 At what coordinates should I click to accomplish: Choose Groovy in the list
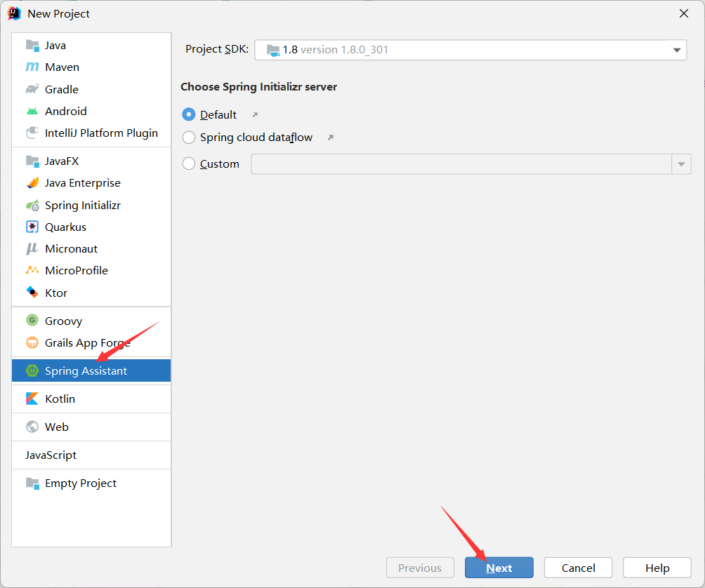[x=91, y=320]
